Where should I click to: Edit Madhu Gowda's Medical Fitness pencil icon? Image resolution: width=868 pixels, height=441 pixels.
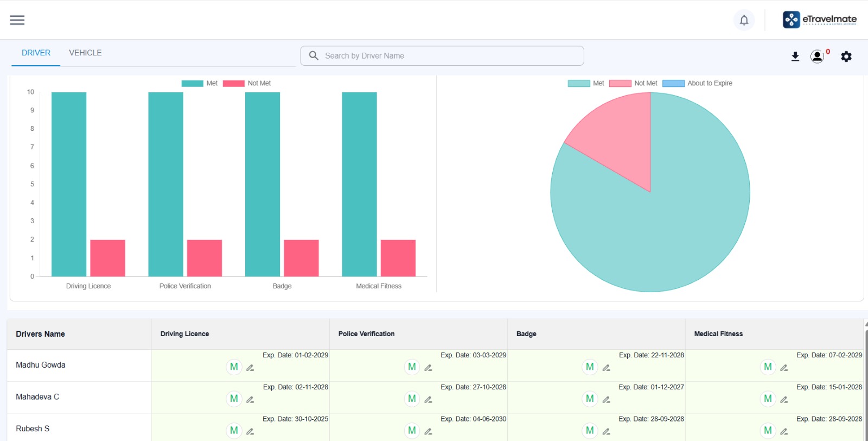coord(784,368)
